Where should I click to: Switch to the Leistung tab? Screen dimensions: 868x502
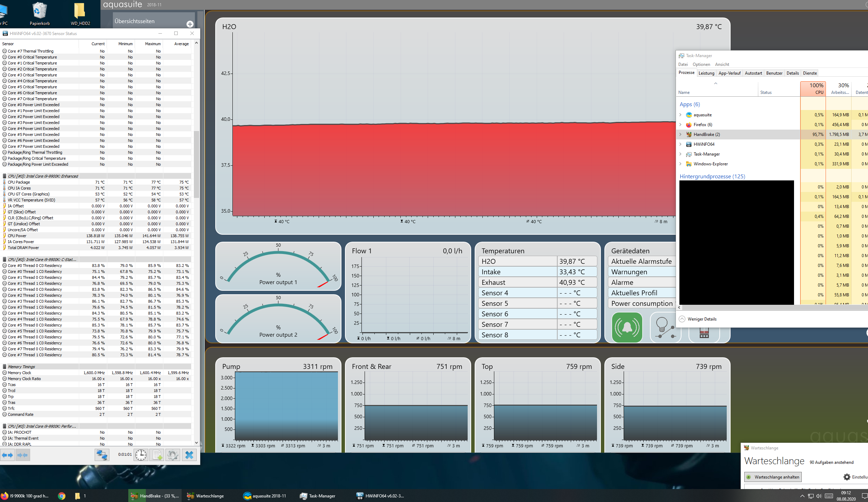[706, 73]
